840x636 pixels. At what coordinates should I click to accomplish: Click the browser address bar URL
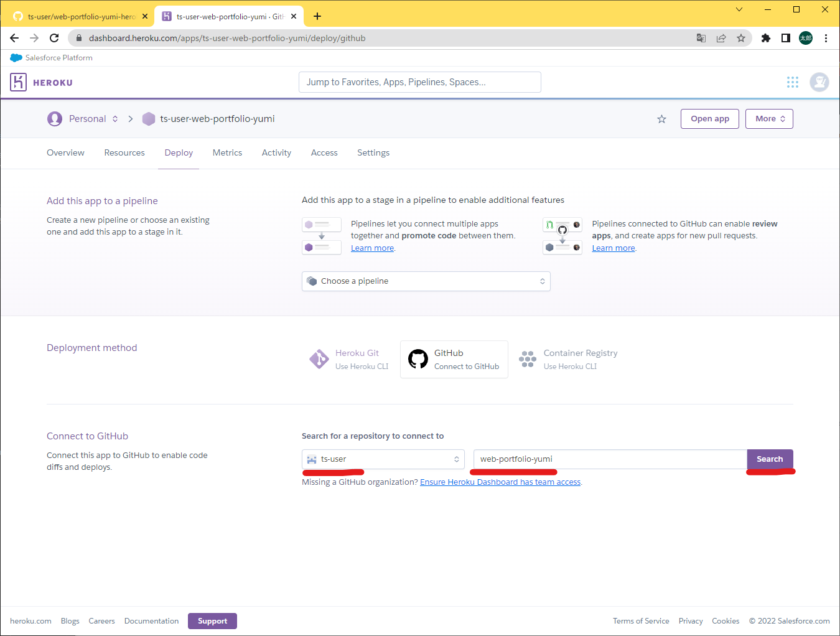coord(227,38)
